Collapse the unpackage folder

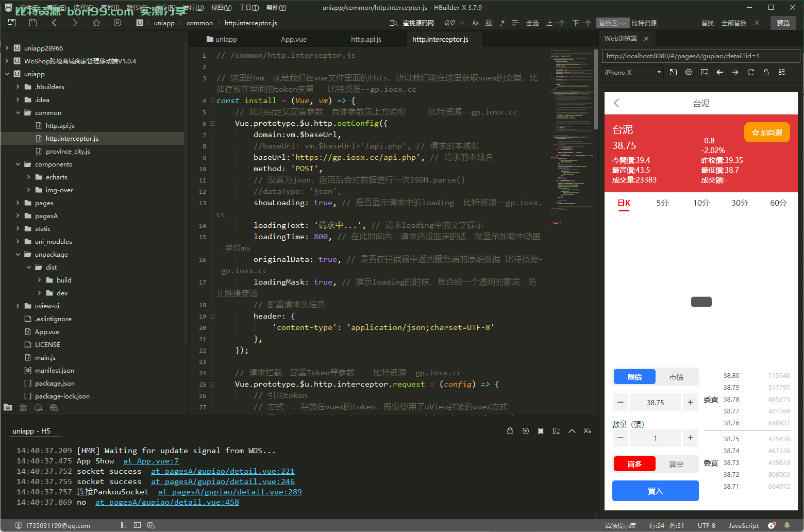tap(18, 254)
